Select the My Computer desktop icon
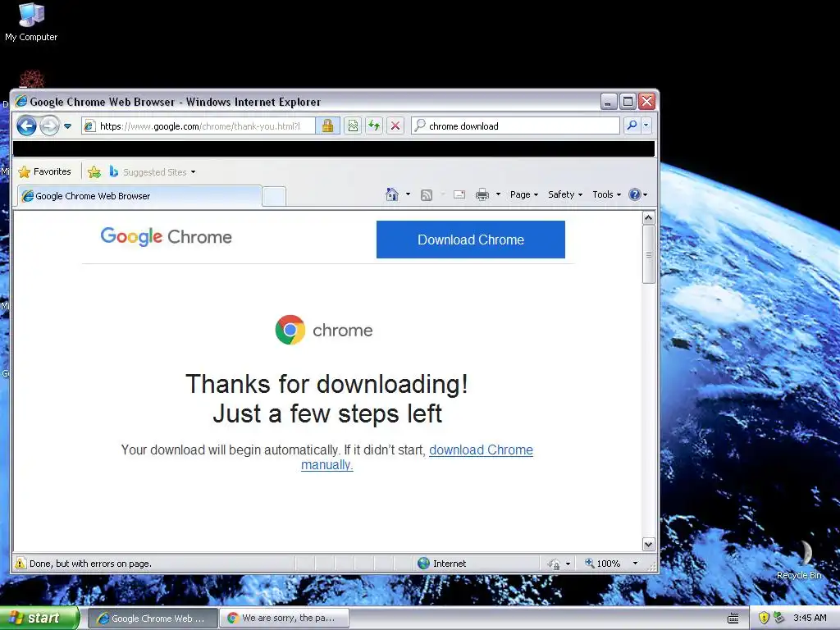 (31, 22)
